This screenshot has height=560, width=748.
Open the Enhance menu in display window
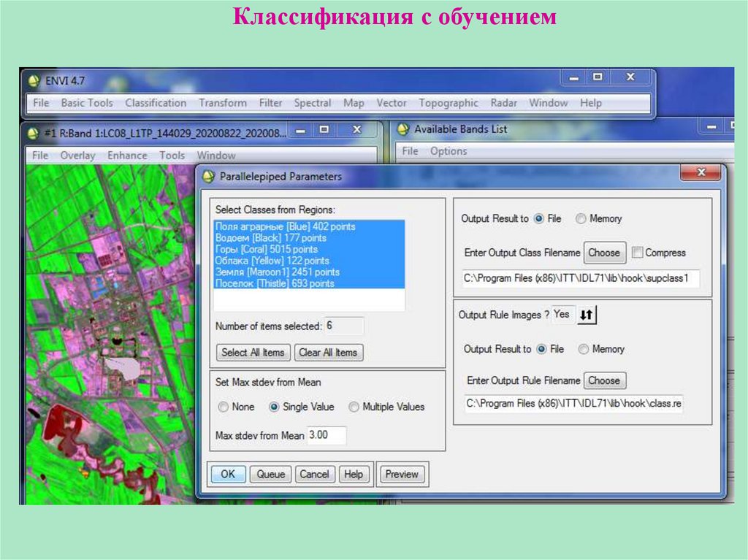127,156
